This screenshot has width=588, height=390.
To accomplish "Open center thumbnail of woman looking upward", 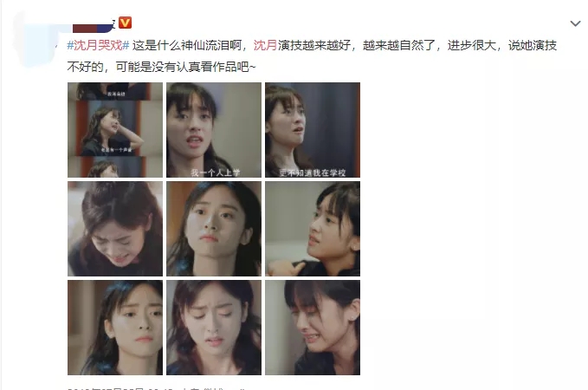I will [214, 229].
